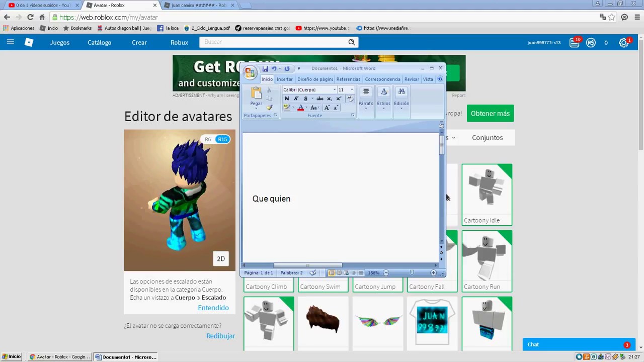Open Change Case (Aa) dropdown
This screenshot has height=362, width=644.
pyautogui.click(x=314, y=108)
